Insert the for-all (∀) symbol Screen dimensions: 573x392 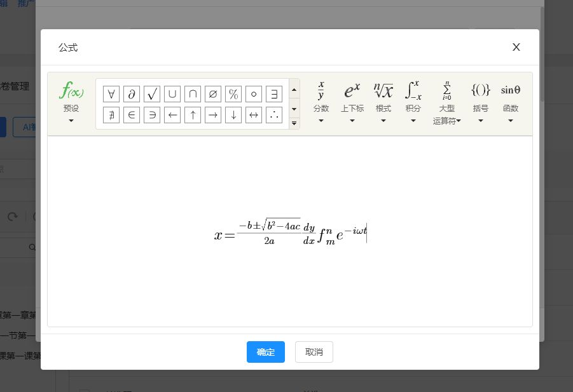[111, 94]
